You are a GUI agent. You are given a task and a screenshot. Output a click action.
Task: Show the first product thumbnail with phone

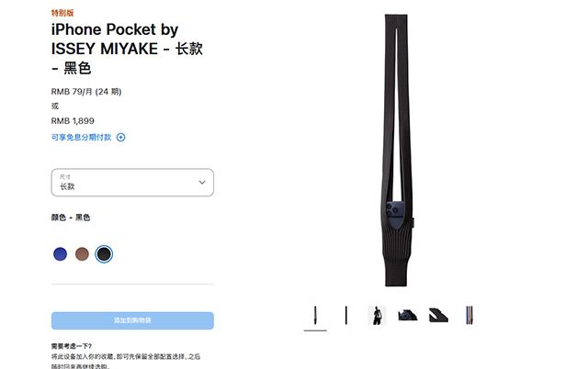pos(315,316)
